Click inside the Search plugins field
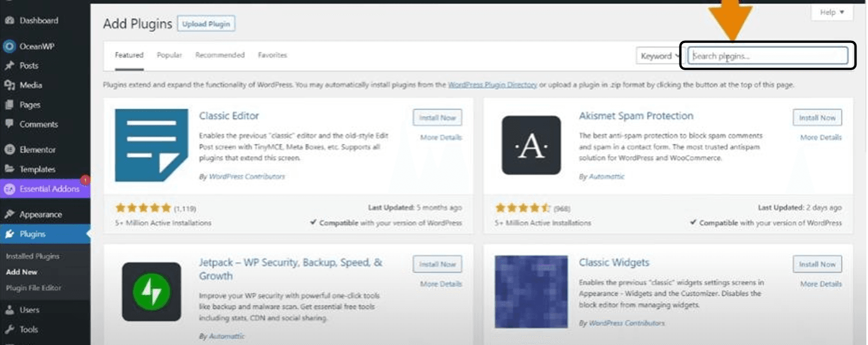This screenshot has width=868, height=345. pyautogui.click(x=767, y=56)
